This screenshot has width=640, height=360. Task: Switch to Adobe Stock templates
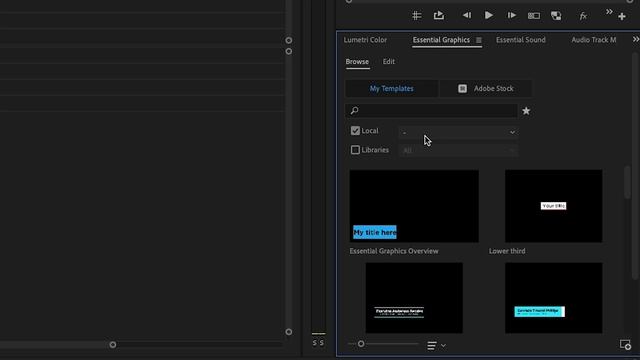[x=486, y=89]
